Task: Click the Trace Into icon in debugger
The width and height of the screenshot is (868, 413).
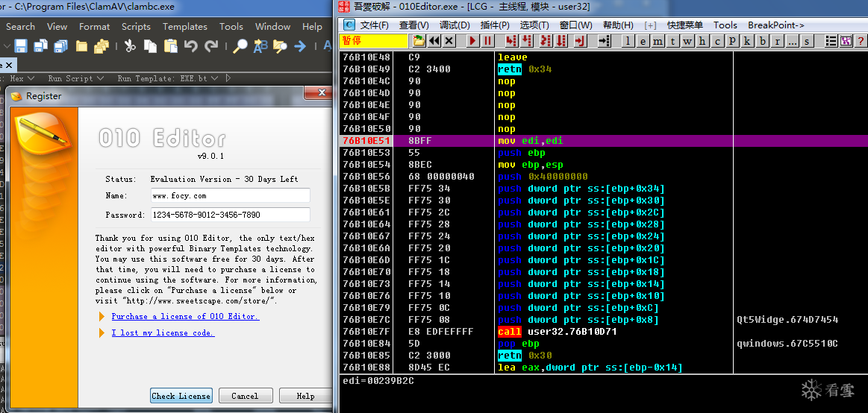Action: (x=546, y=41)
